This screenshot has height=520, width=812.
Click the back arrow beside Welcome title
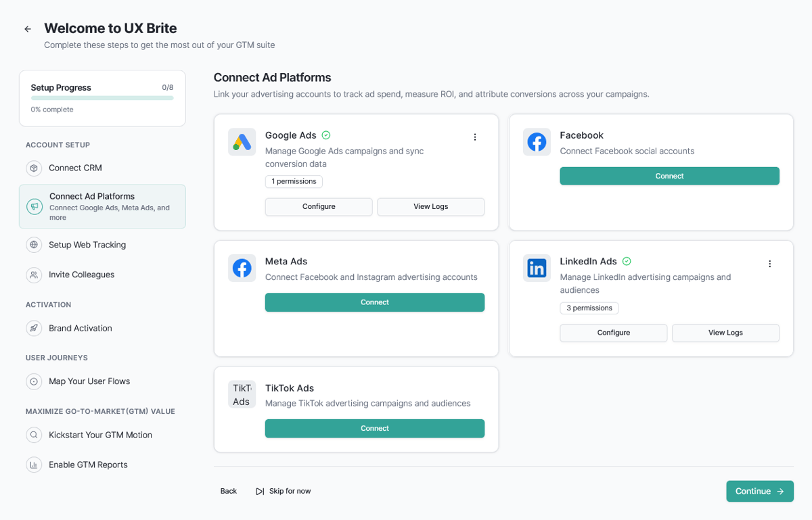click(x=28, y=29)
